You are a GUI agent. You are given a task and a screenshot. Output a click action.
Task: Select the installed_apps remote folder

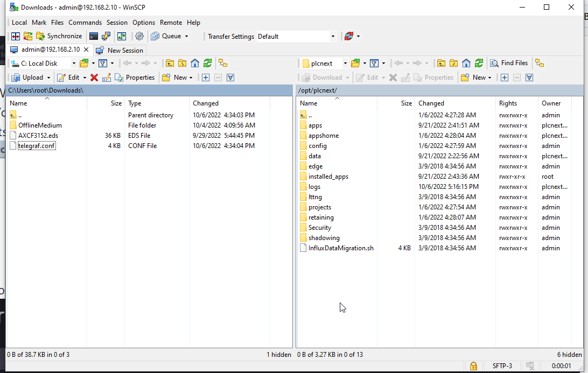coord(328,177)
